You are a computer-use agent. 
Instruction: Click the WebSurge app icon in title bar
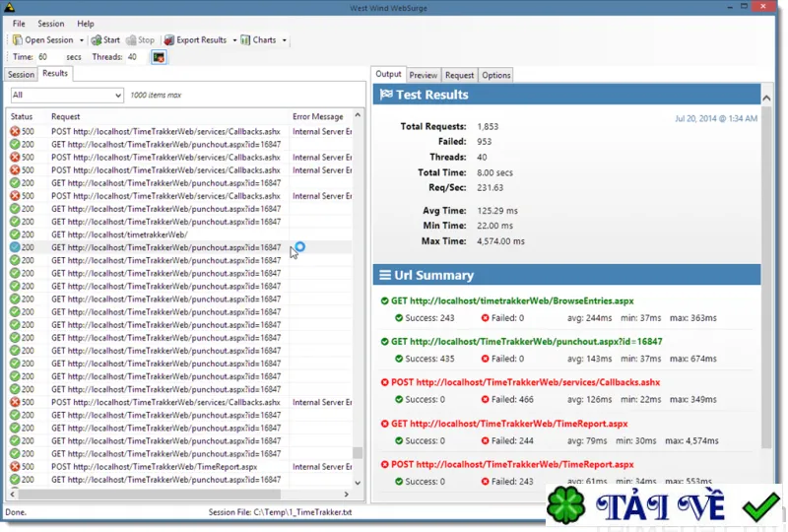(x=9, y=7)
